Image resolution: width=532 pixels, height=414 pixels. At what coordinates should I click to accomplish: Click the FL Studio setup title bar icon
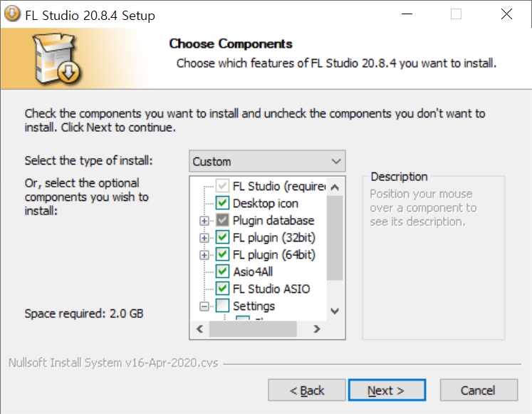coord(12,14)
